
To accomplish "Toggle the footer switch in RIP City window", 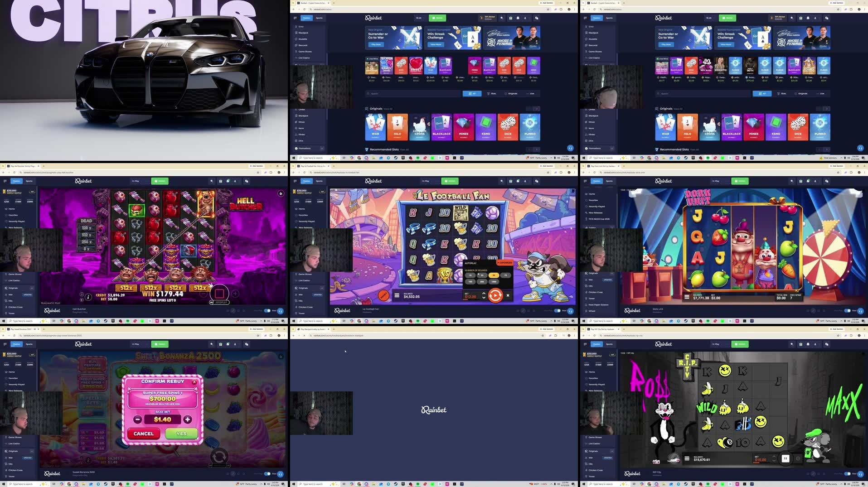I will coord(848,473).
